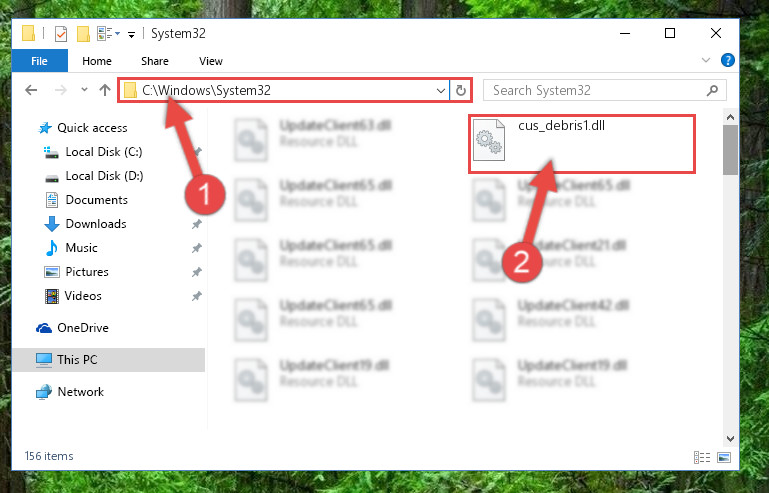Viewport: 769px width, 493px height.
Task: Go up one folder level arrow
Action: point(104,90)
